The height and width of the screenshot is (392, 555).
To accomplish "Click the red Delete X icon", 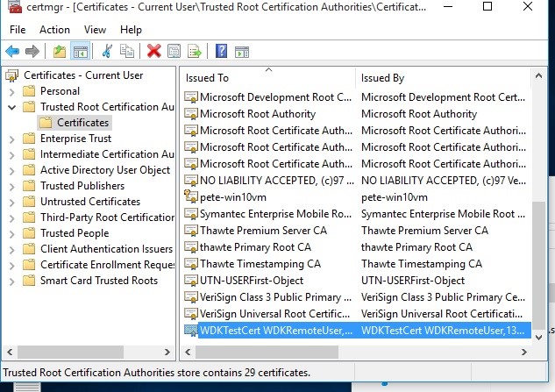I will tap(154, 51).
